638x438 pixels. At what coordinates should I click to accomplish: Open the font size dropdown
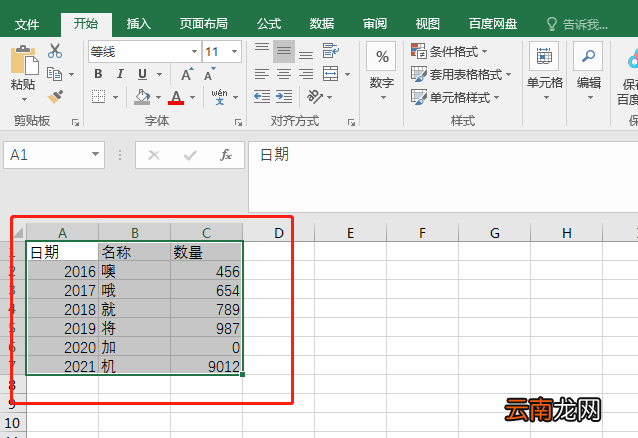(234, 52)
